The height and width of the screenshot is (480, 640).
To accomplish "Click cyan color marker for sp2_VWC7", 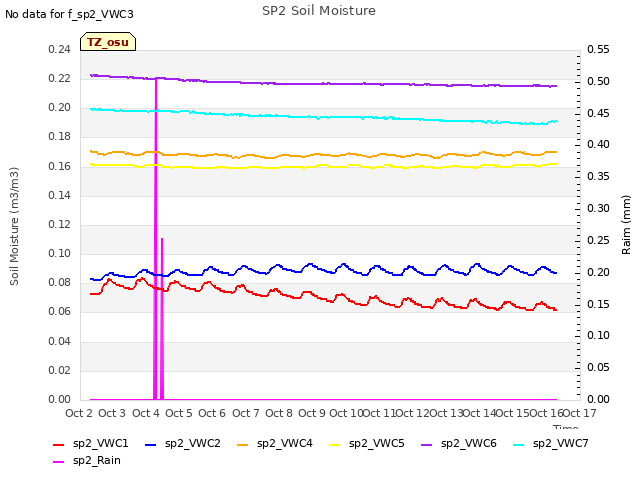I will click(518, 444).
